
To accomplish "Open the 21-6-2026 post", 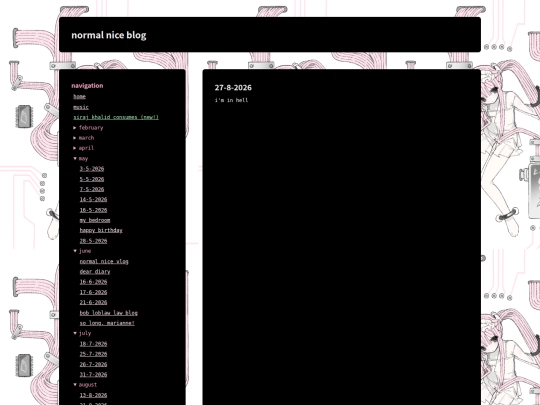I will click(93, 302).
